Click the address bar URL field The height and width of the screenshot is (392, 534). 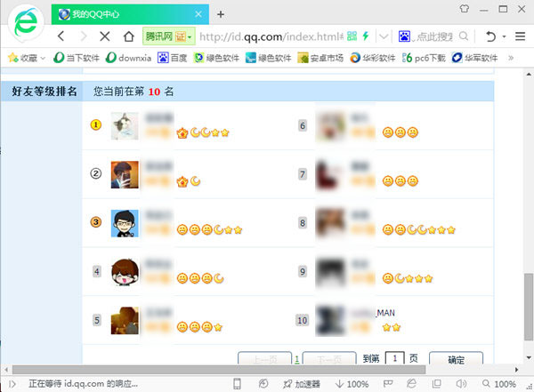[x=271, y=36]
